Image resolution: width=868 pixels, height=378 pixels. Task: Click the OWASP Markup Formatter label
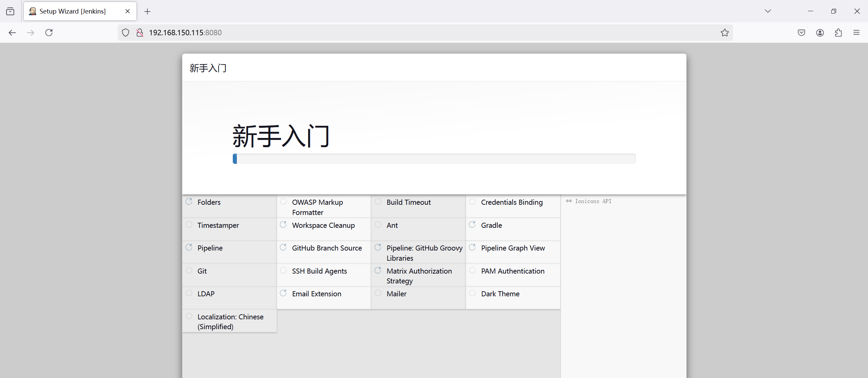pyautogui.click(x=318, y=207)
